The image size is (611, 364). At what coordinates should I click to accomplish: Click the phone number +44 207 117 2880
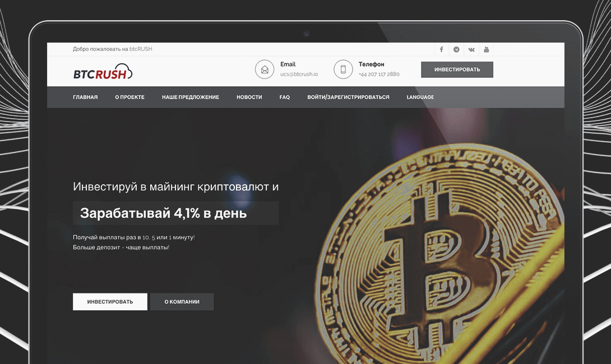[379, 74]
